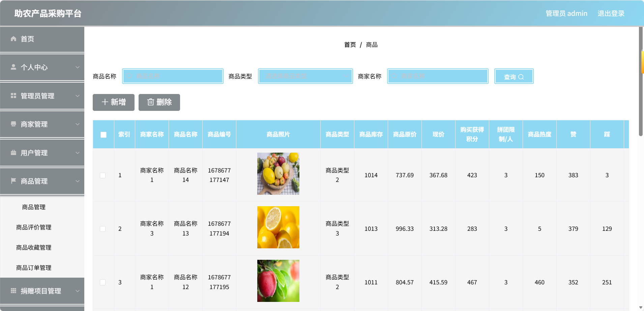Click the table icon beside 捐赠项目管理
This screenshot has width=644, height=311.
pos(13,291)
